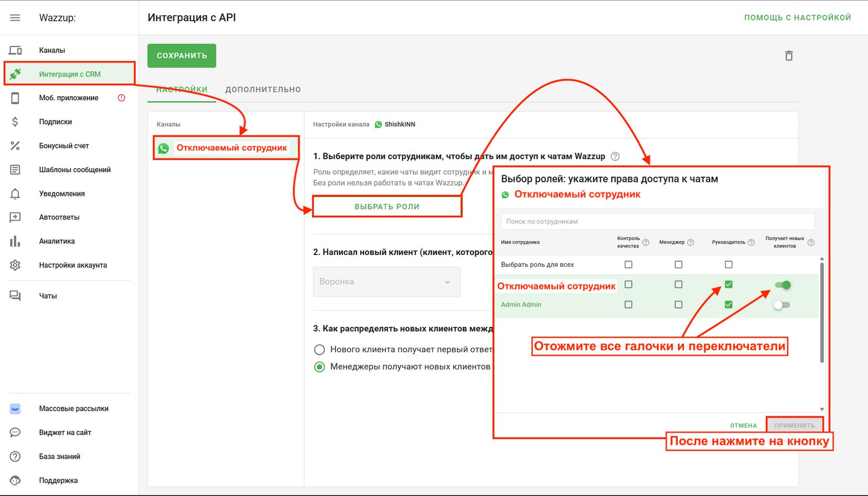Uncheck Supervisor checkbox for Admin Admin

coord(728,305)
